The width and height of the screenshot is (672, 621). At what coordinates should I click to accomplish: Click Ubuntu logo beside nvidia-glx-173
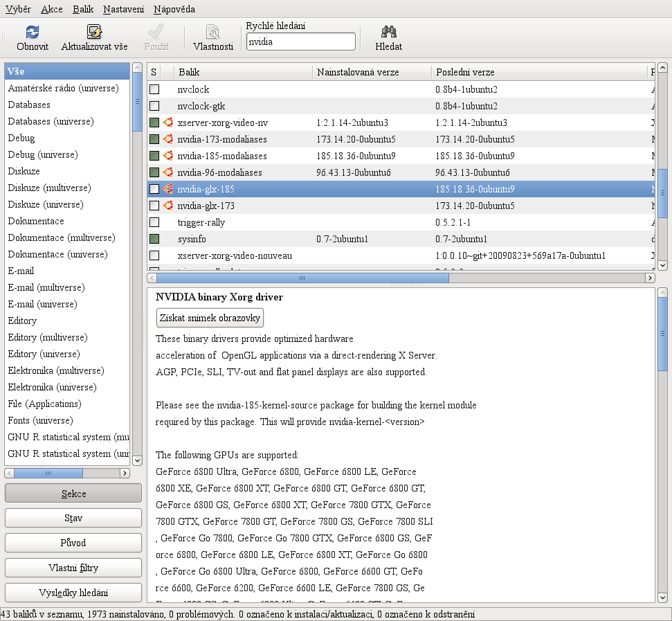168,206
